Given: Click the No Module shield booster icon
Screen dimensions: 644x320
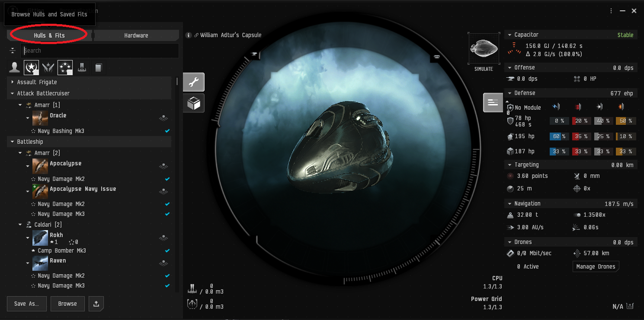Looking at the screenshot, I should point(510,108).
